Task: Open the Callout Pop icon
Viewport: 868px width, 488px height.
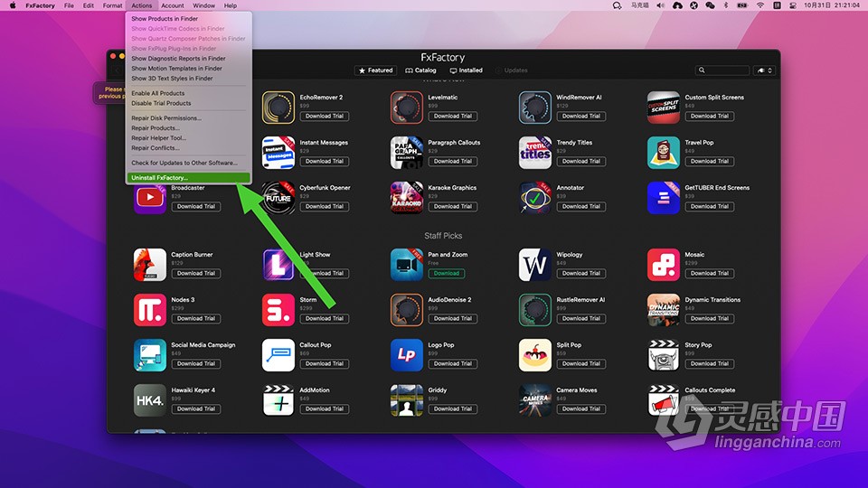Action: [x=278, y=355]
